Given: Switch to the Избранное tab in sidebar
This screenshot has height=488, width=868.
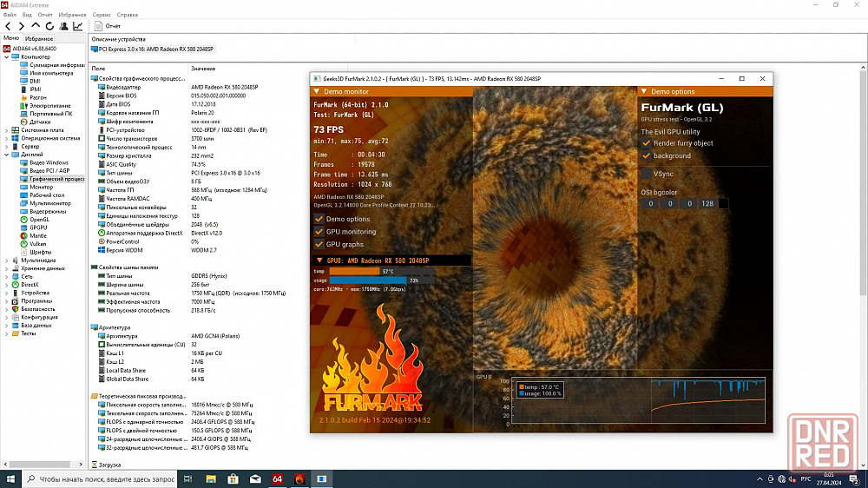Looking at the screenshot, I should 39,39.
